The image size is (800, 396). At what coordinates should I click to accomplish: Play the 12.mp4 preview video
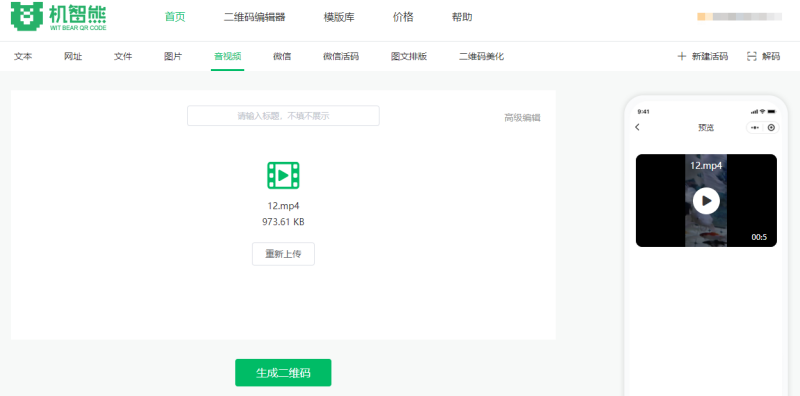tap(706, 201)
